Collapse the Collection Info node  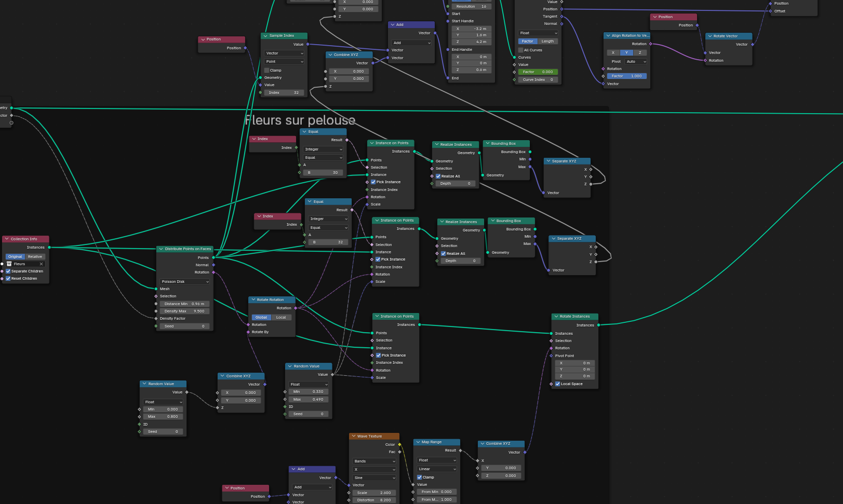click(x=7, y=239)
